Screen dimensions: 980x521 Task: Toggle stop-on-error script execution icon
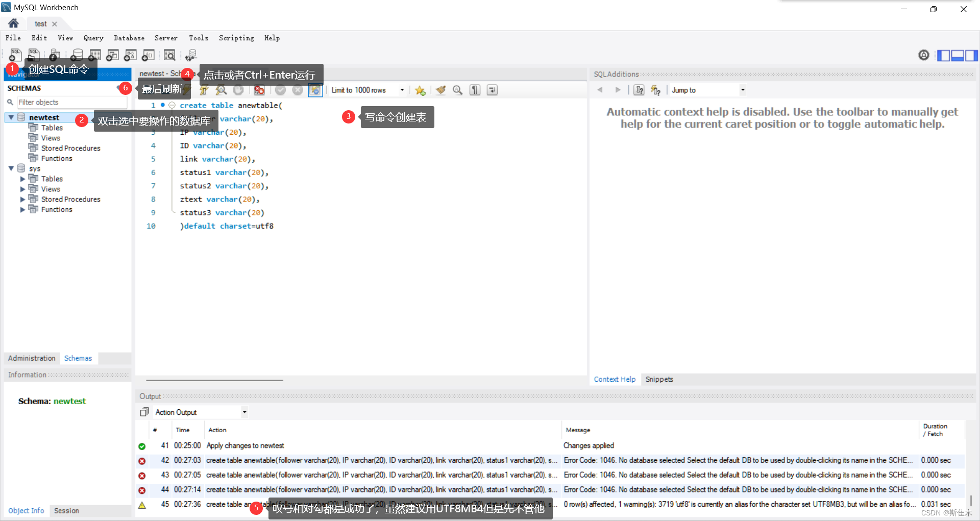click(259, 90)
